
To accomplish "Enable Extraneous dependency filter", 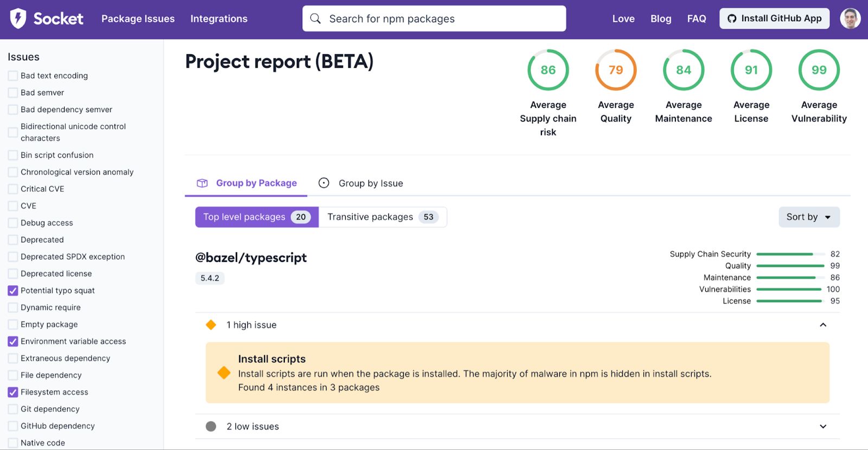I will tap(13, 358).
